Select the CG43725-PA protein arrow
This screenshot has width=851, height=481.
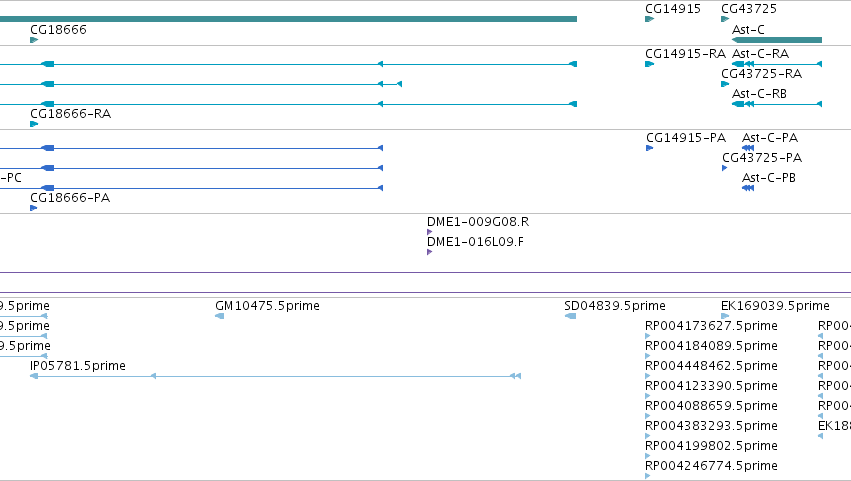(725, 168)
